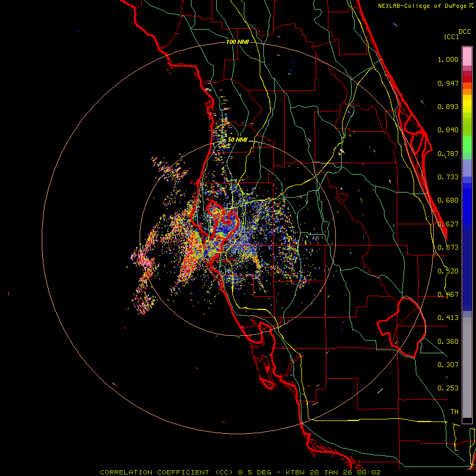Click the KTBW station identifier

(296, 472)
